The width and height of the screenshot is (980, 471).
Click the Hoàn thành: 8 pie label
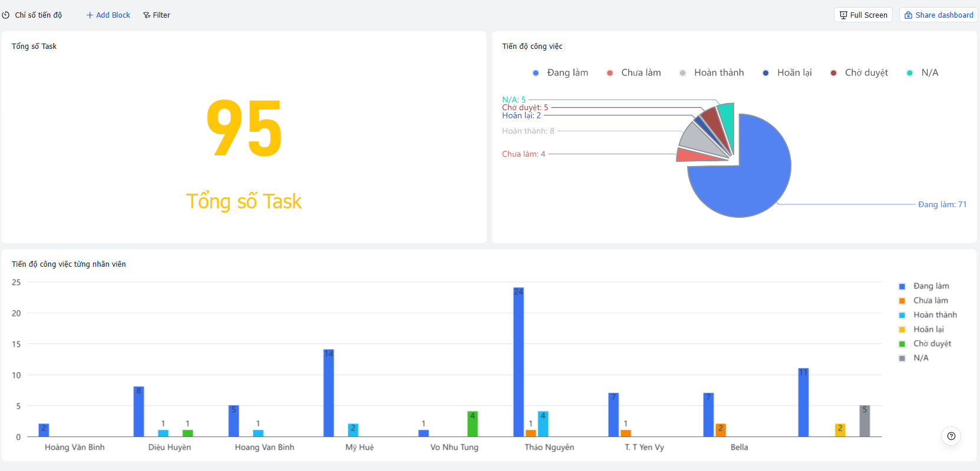(528, 131)
